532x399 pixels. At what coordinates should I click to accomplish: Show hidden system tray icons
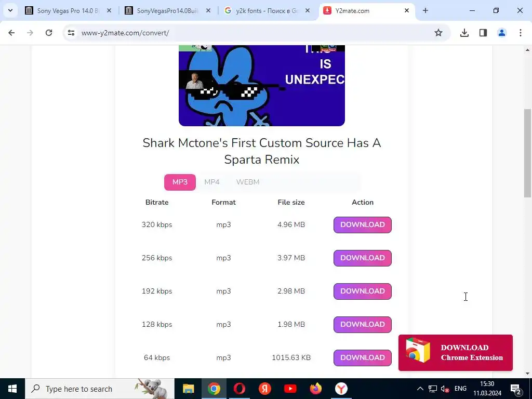pos(420,389)
